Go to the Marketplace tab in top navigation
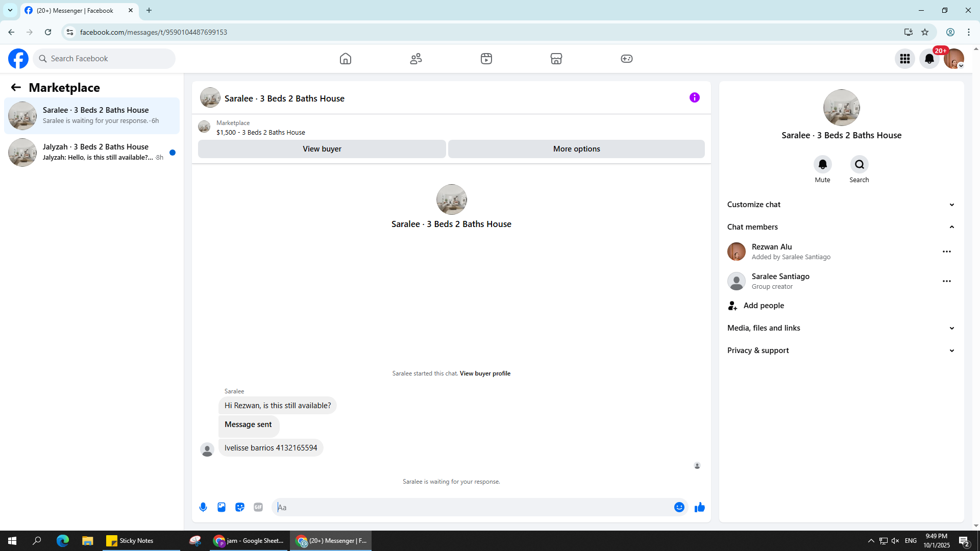The height and width of the screenshot is (551, 980). tap(556, 59)
